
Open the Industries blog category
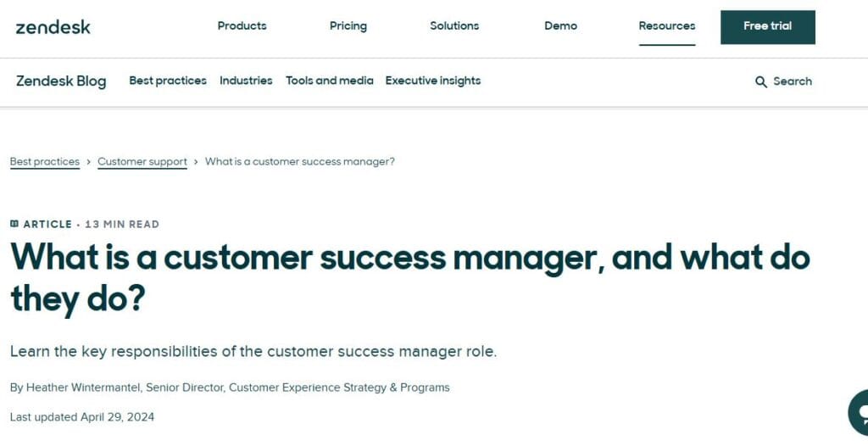click(x=246, y=81)
